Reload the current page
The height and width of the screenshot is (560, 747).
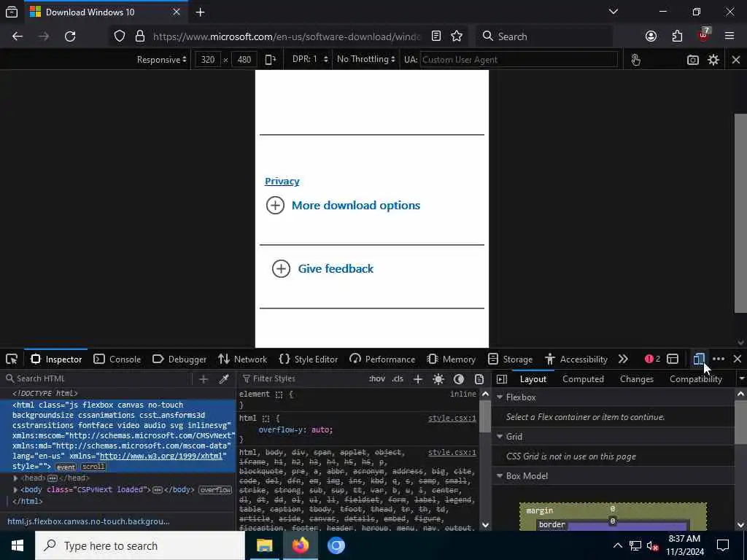(70, 36)
